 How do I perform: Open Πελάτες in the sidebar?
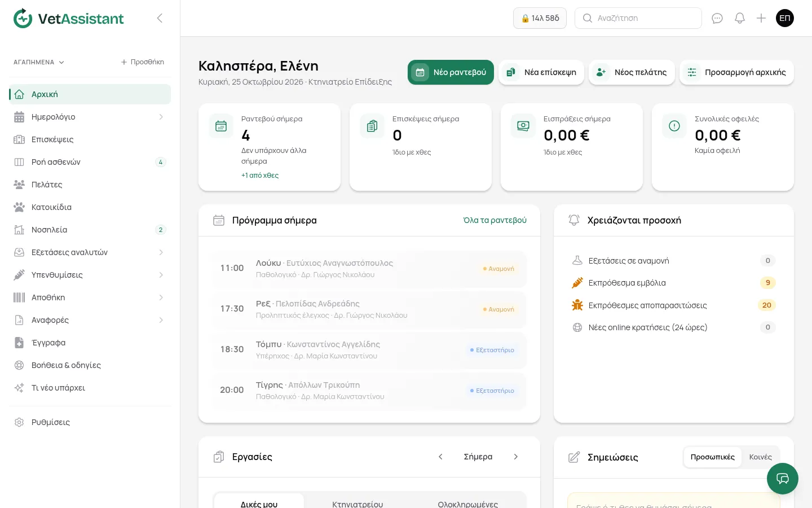(x=90, y=185)
